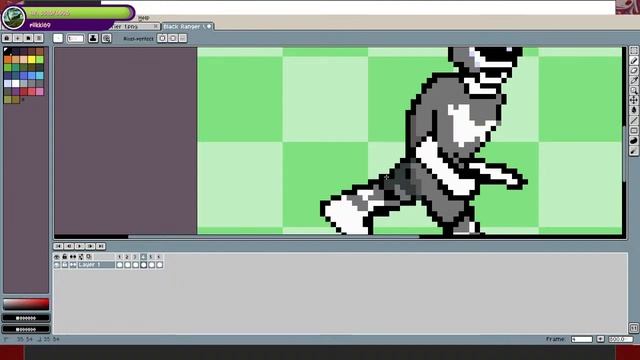This screenshot has height=360, width=640.
Task: Toggle the lock on Layer 1
Action: click(64, 265)
